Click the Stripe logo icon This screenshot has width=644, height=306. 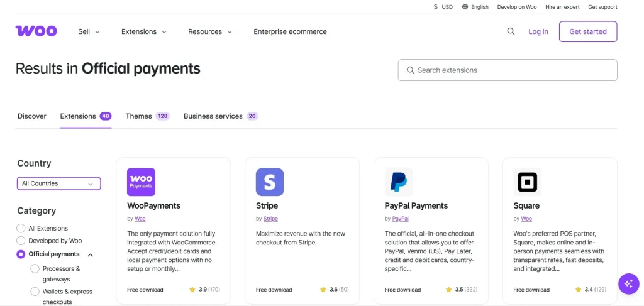coord(270,182)
